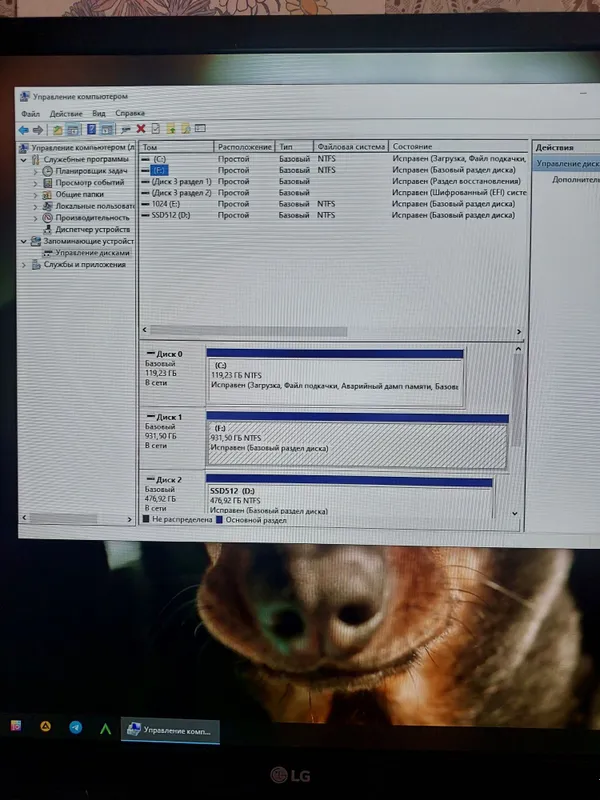This screenshot has height=800, width=600.
Task: Toggle the Show/Hide Console Tree toolbar icon
Action: point(73,130)
